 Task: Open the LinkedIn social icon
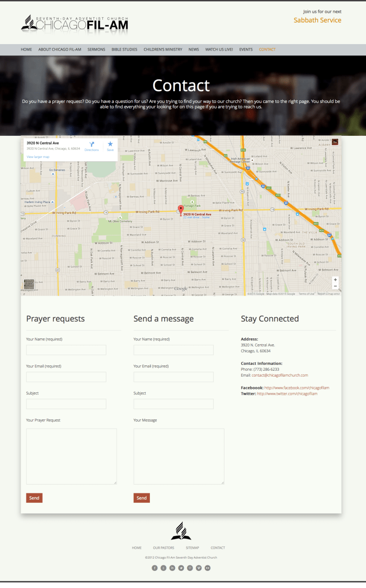(172, 568)
